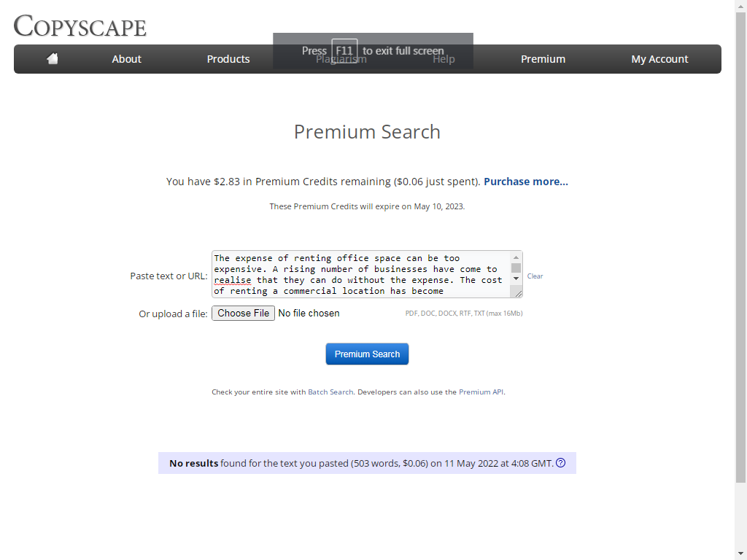Open the Help menu item
747x560 pixels.
[x=444, y=59]
